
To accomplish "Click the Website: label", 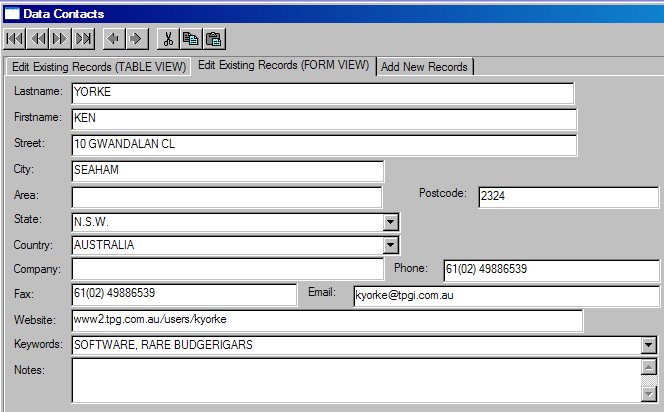I will pyautogui.click(x=35, y=320).
